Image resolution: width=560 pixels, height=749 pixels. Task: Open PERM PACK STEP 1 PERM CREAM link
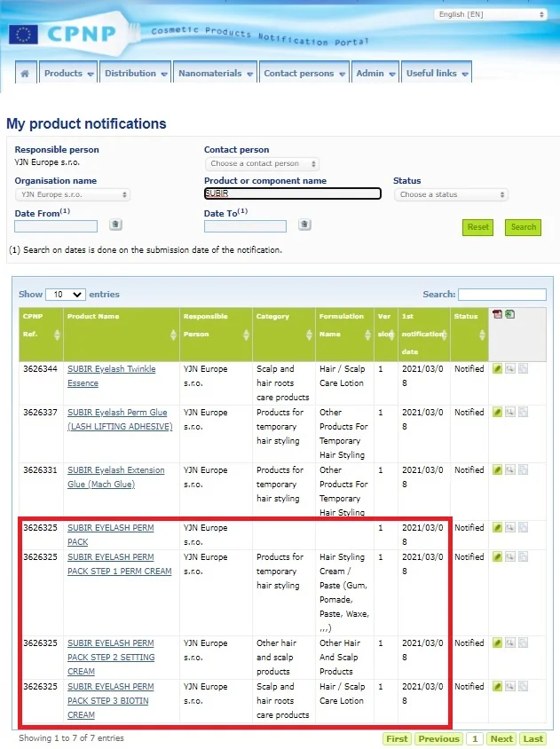click(x=120, y=564)
